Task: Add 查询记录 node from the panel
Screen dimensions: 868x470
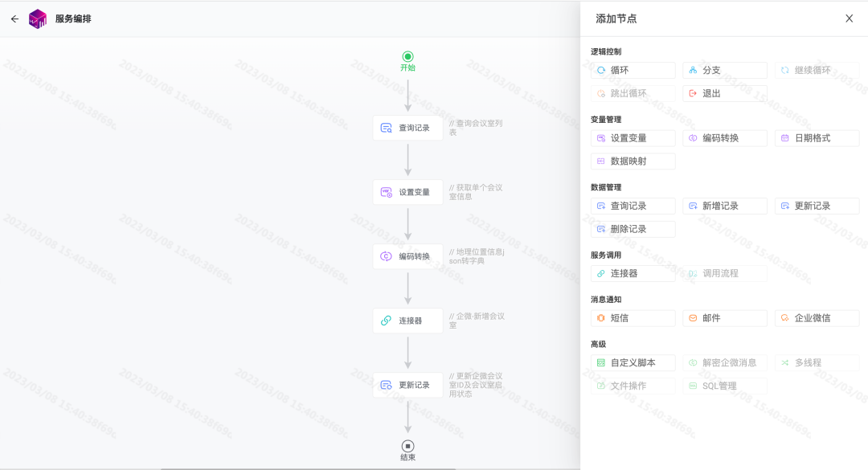Action: click(x=633, y=206)
